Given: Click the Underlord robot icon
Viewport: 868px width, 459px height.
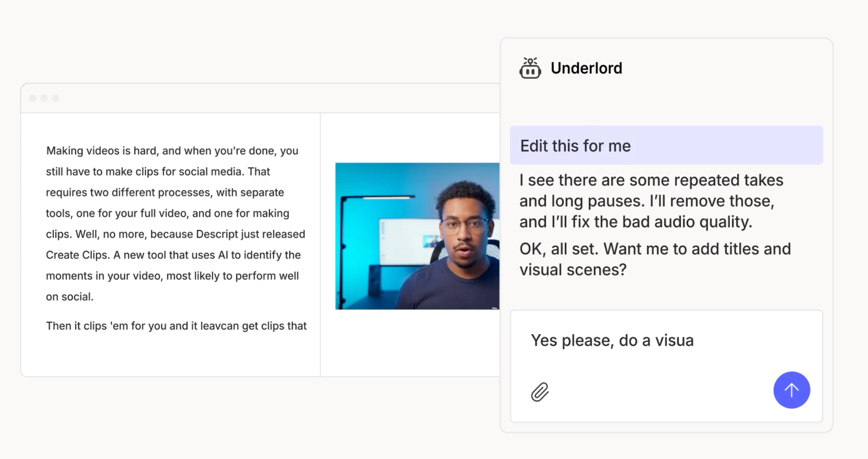Looking at the screenshot, I should coord(530,68).
